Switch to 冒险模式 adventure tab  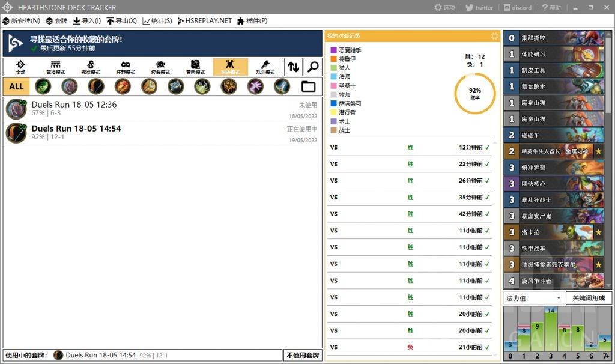(195, 67)
